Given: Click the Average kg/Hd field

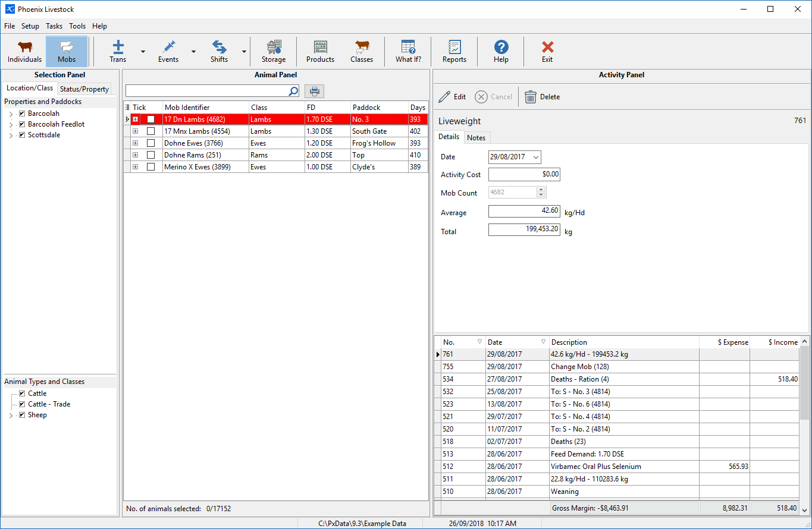Looking at the screenshot, I should pyautogui.click(x=524, y=212).
